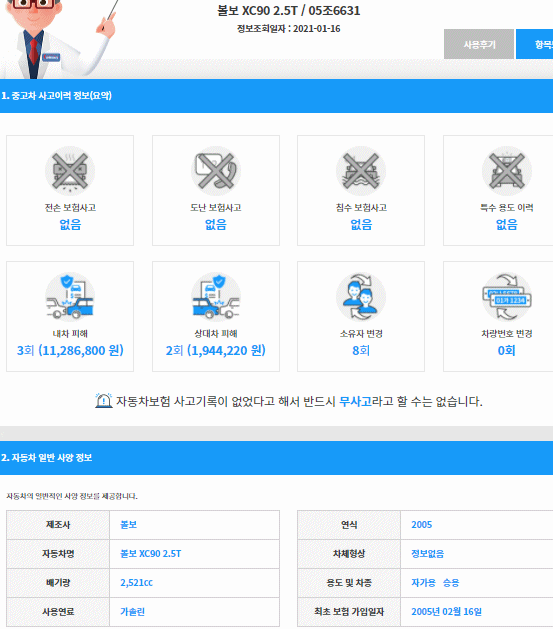Click the 침수 보험사고 flood icon

coord(361,171)
